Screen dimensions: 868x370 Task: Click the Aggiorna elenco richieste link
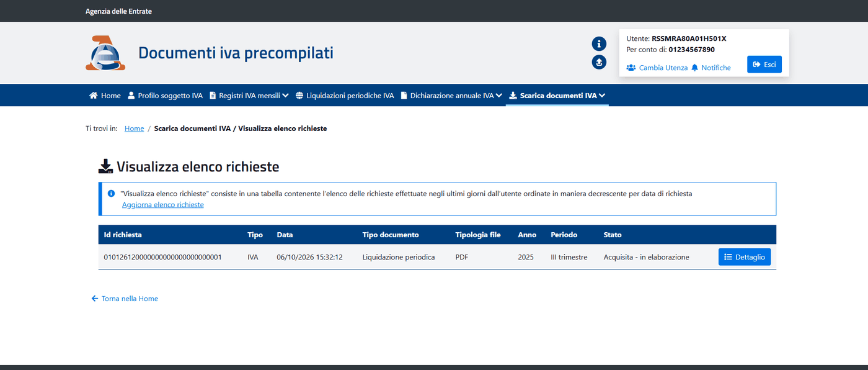(x=163, y=205)
